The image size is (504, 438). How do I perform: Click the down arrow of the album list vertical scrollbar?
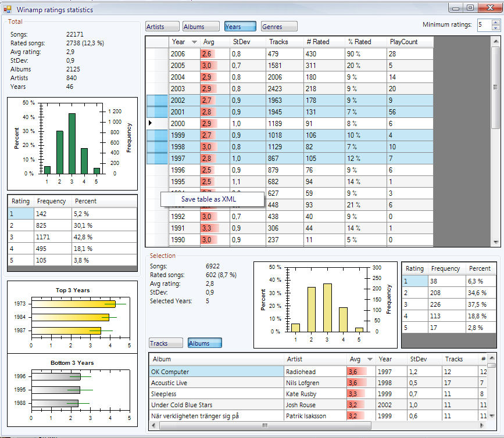pyautogui.click(x=492, y=416)
